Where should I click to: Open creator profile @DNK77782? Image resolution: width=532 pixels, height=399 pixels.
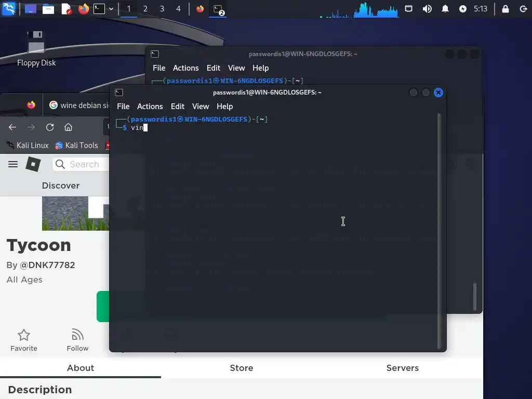pyautogui.click(x=47, y=265)
